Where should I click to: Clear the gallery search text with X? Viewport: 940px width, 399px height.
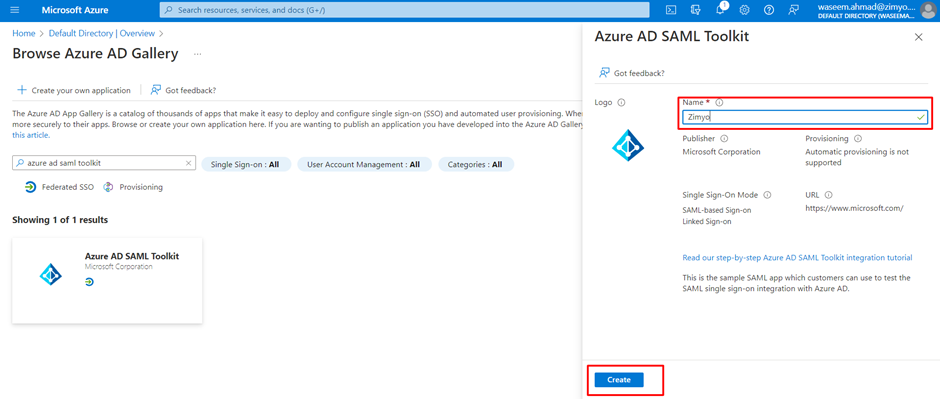(x=188, y=163)
